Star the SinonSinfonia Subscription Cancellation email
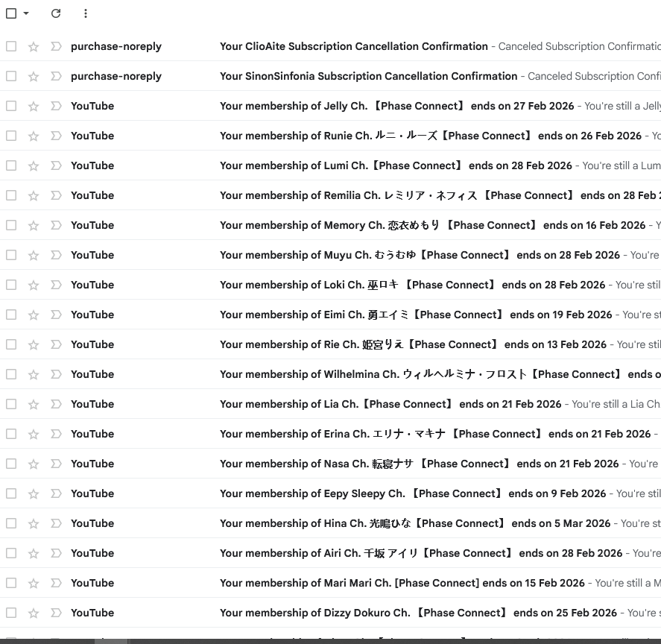This screenshot has height=644, width=661. [x=34, y=76]
